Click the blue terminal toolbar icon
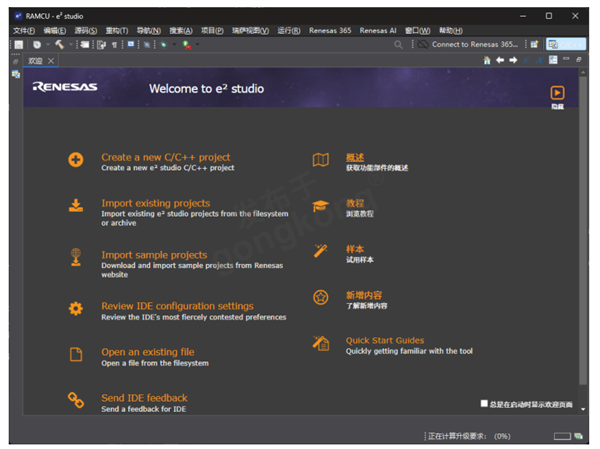Viewport: 600px width, 449px height. [x=131, y=44]
